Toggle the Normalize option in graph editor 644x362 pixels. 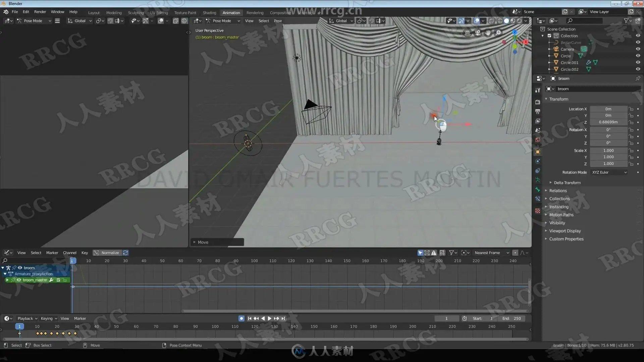[x=107, y=253]
